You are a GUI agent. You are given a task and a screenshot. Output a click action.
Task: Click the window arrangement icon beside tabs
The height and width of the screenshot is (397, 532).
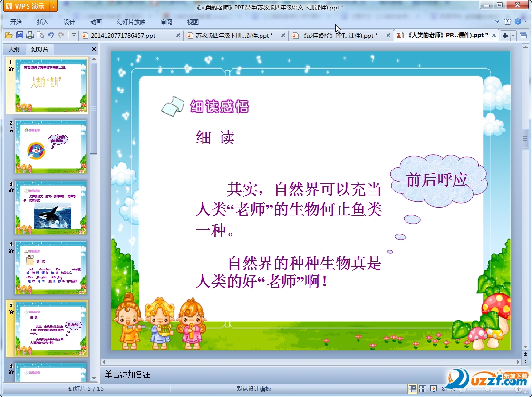[x=523, y=35]
